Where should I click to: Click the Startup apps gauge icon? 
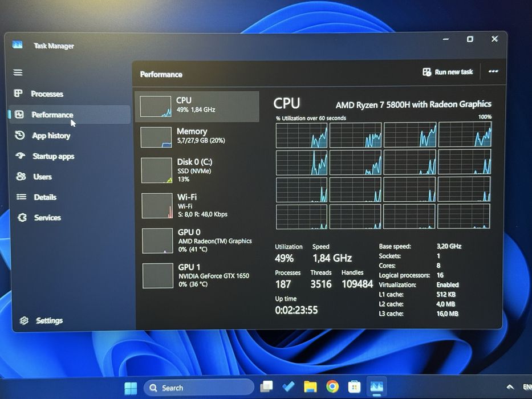(21, 156)
